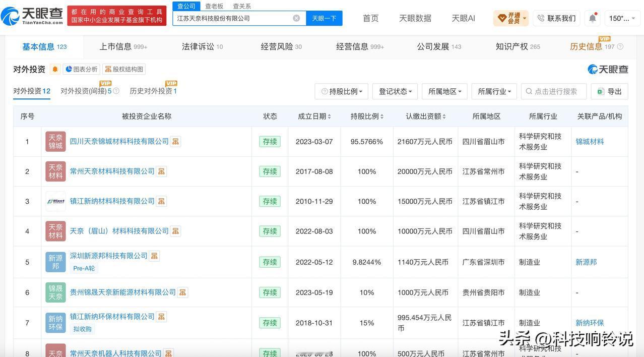Click the 股权结构图 button
Viewport: 644px width, 357px height.
coord(124,69)
